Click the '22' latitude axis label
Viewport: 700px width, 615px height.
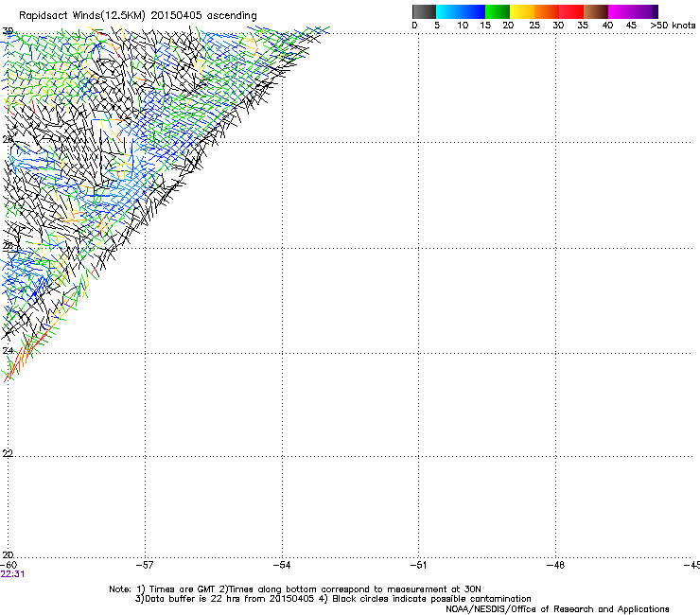coord(8,453)
